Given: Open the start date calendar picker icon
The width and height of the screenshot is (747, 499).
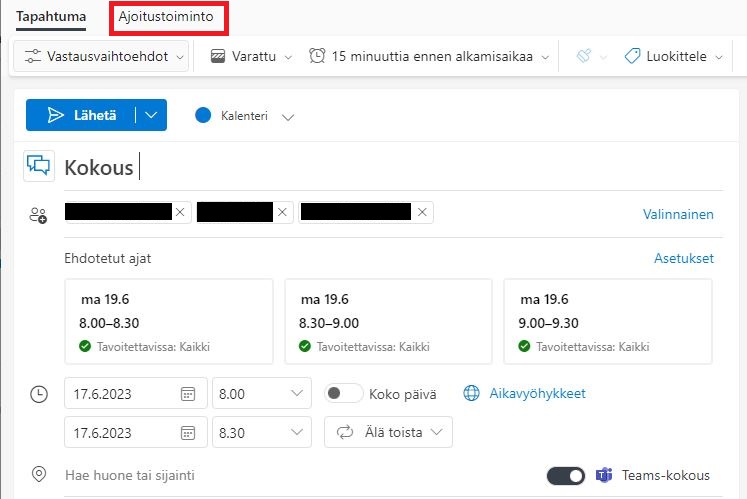Looking at the screenshot, I should 187,394.
